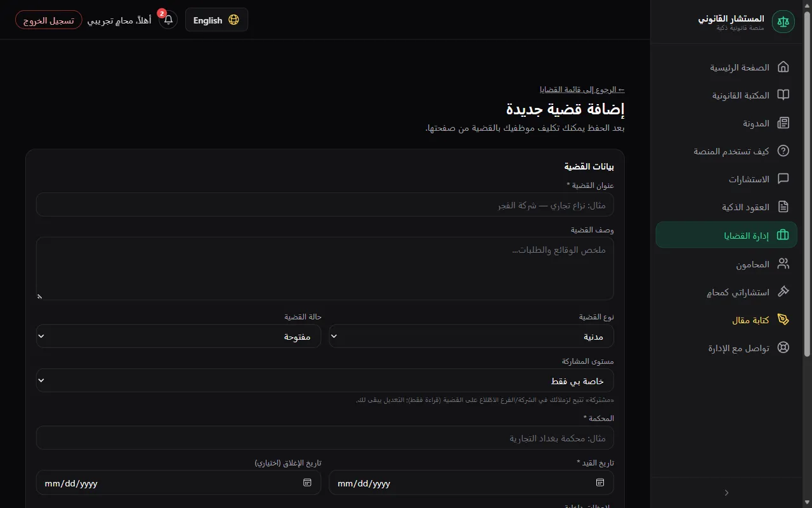Click the people lawyers icon

783,264
